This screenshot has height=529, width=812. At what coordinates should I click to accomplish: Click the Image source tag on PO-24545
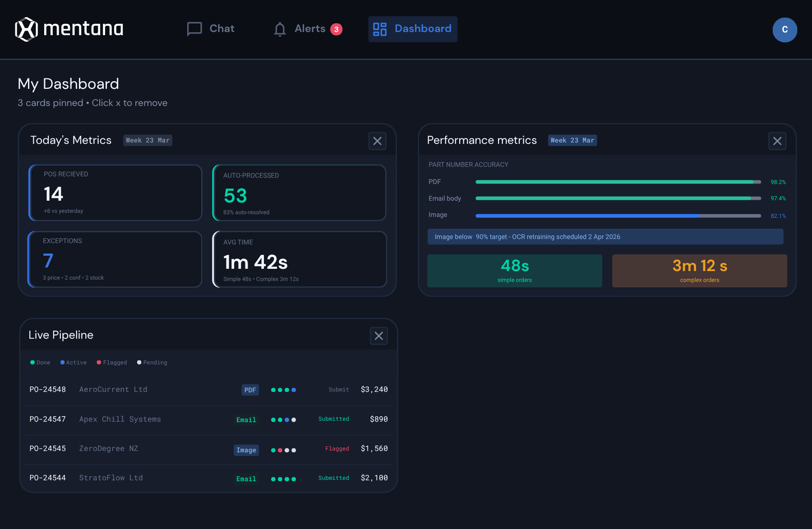pos(246,450)
